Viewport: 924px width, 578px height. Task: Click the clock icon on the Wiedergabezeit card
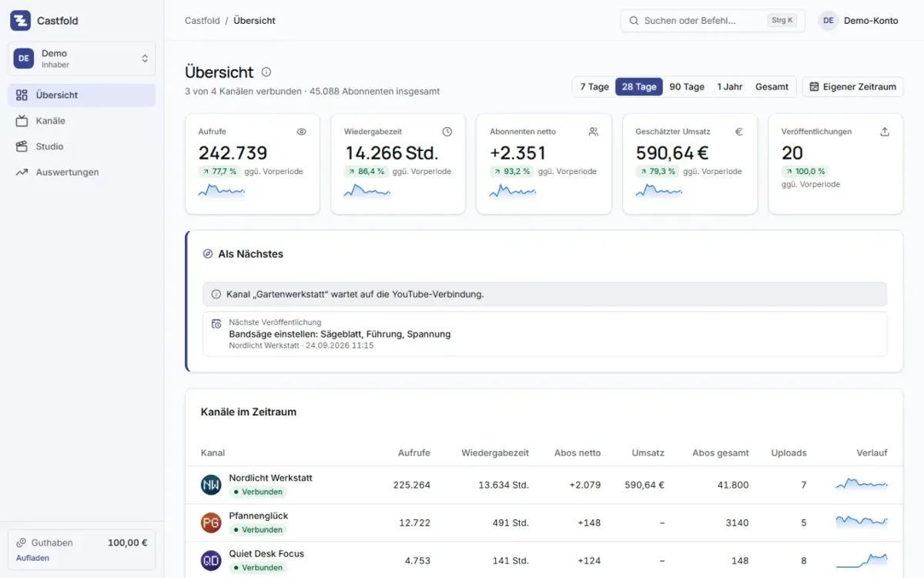pos(447,132)
